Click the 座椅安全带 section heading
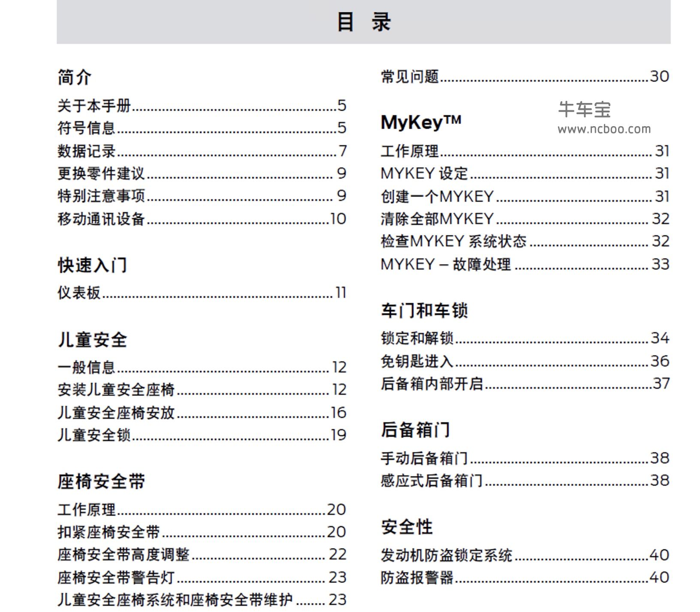Viewport: 700px width, 612px height. [101, 481]
